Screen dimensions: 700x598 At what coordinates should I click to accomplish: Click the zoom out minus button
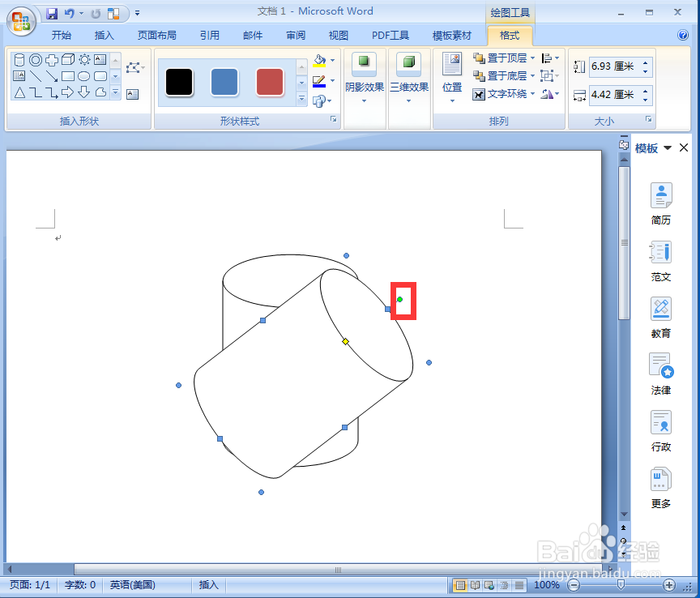click(574, 585)
